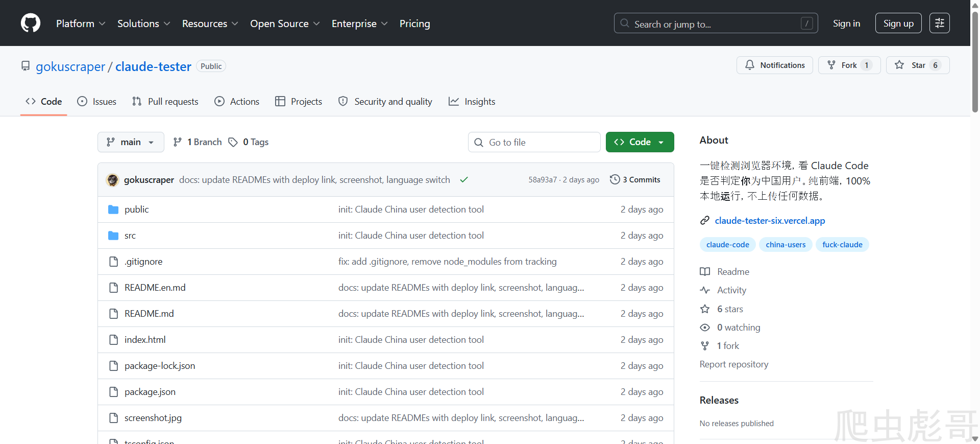Open the src folder commit message
This screenshot has width=980, height=444.
411,236
